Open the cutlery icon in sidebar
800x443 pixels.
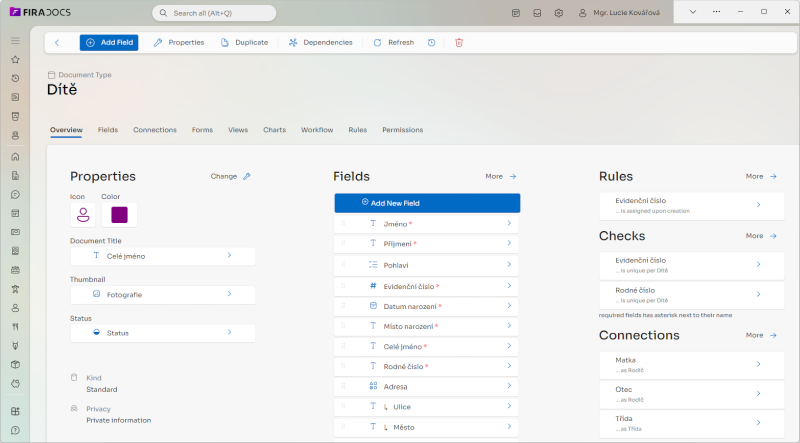[15, 327]
